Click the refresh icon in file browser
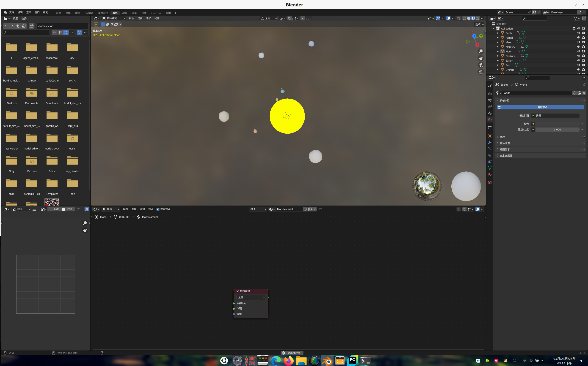The height and width of the screenshot is (366, 588). 24,26
